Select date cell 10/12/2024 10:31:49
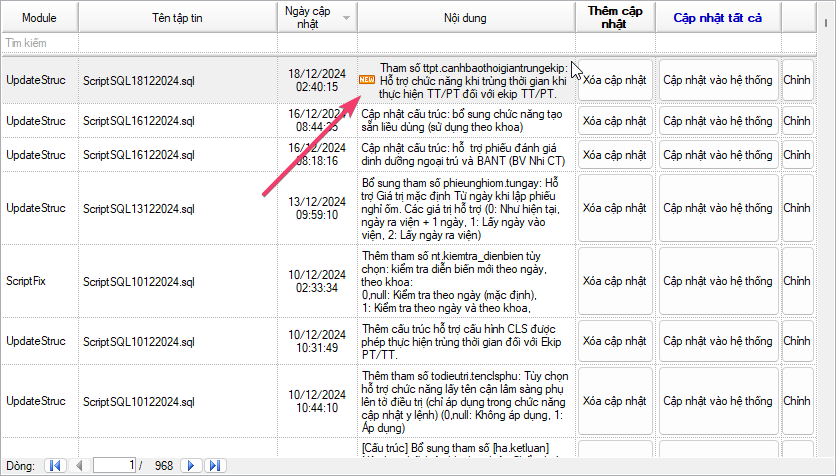This screenshot has height=476, width=836. 317,341
